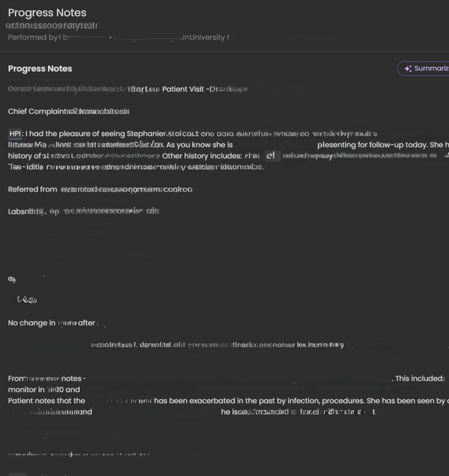Select the underlined HPI tag
Image resolution: width=449 pixels, height=476 pixels.
click(15, 133)
